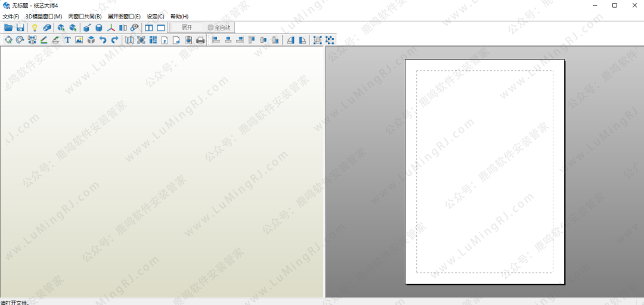Click the printer icon

click(200, 40)
